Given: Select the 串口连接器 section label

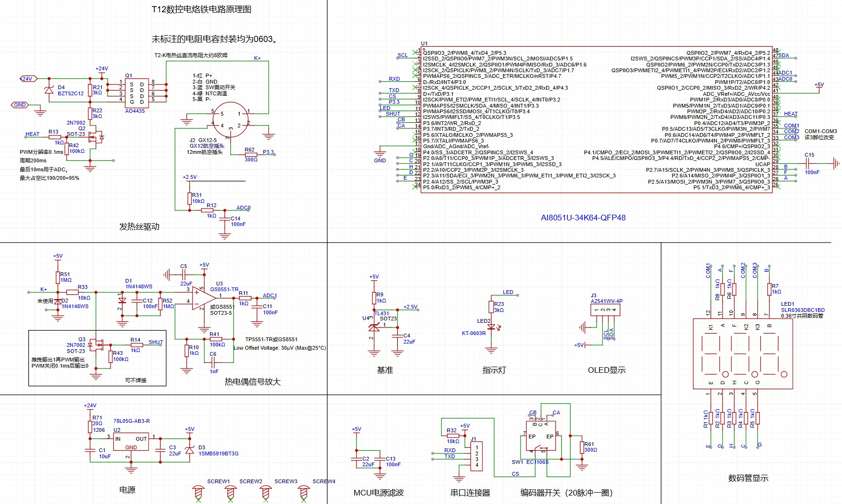Looking at the screenshot, I should pos(470,493).
